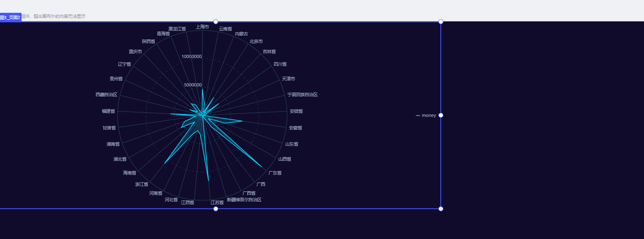Screen dimensions: 644x239
Task: Click the 黑龙江省 radar axis label
Action: (177, 29)
